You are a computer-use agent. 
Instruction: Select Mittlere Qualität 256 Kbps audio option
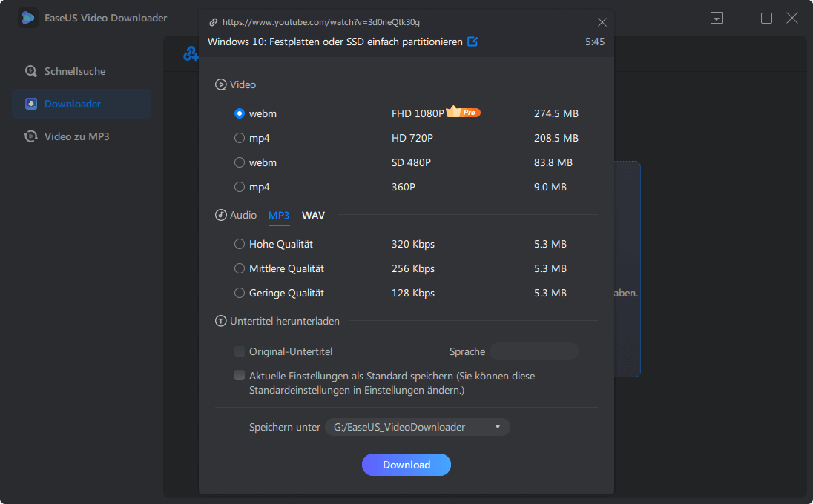(x=240, y=268)
